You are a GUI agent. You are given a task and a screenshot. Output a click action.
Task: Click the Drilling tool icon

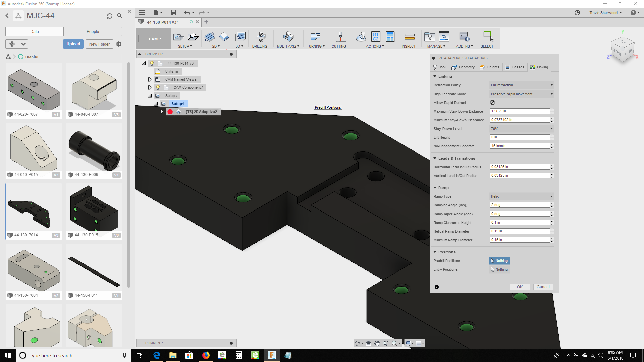(260, 37)
